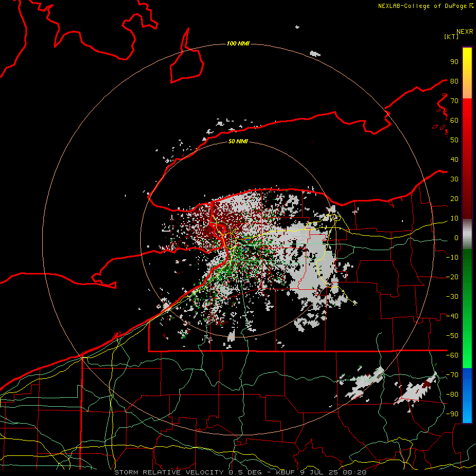Click the -50 value on velocity scale
Viewport: 476px width, 476px height.
coord(452,336)
